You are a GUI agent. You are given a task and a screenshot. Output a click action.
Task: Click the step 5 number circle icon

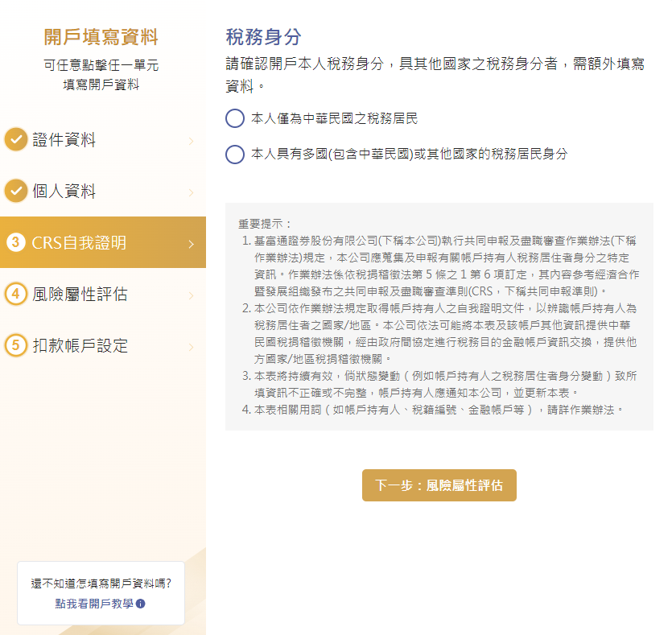16,345
